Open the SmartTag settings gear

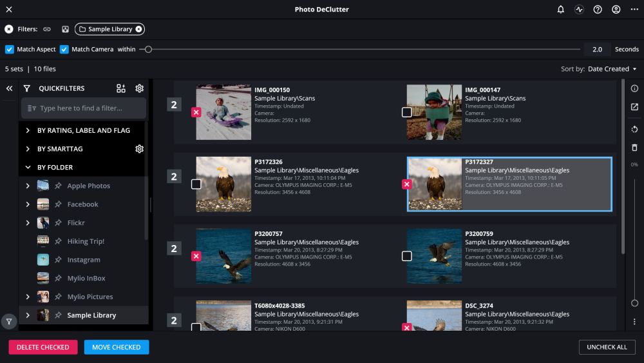pyautogui.click(x=140, y=149)
